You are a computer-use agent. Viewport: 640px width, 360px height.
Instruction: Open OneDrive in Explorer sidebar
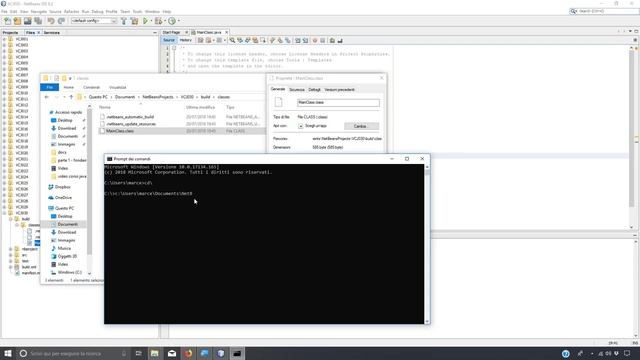pyautogui.click(x=63, y=198)
